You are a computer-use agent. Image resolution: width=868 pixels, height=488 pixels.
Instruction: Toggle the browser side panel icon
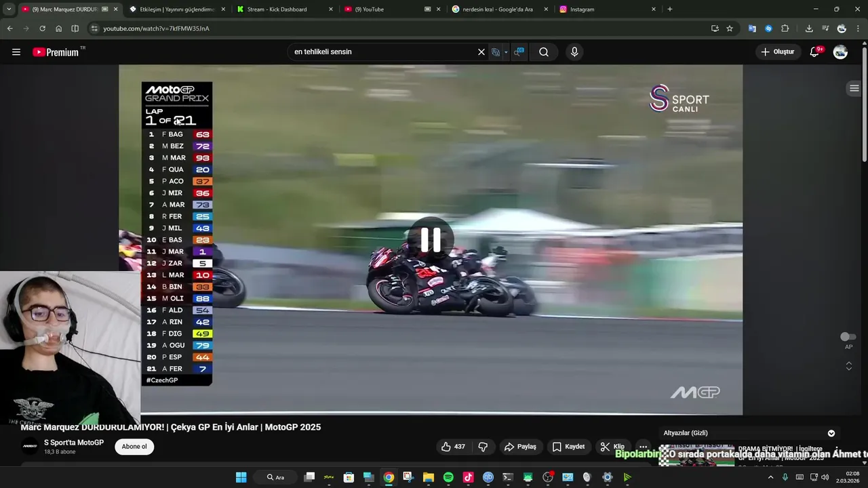tap(75, 28)
